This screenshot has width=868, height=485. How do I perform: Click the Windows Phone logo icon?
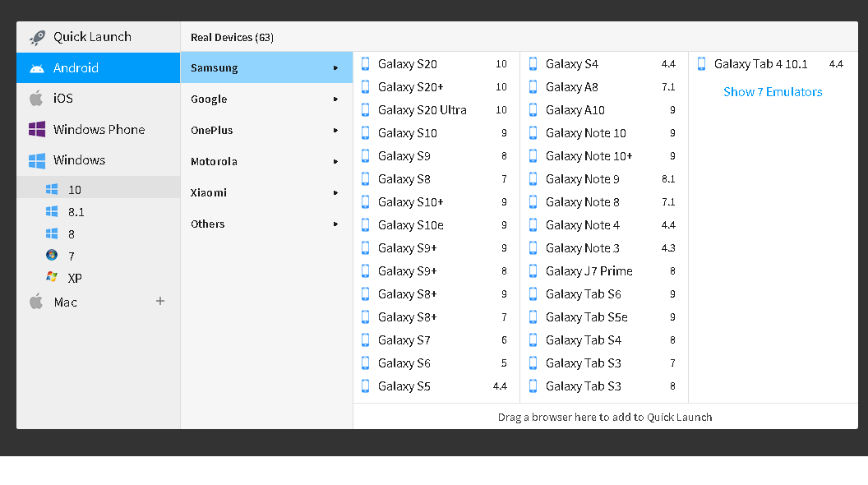36,129
